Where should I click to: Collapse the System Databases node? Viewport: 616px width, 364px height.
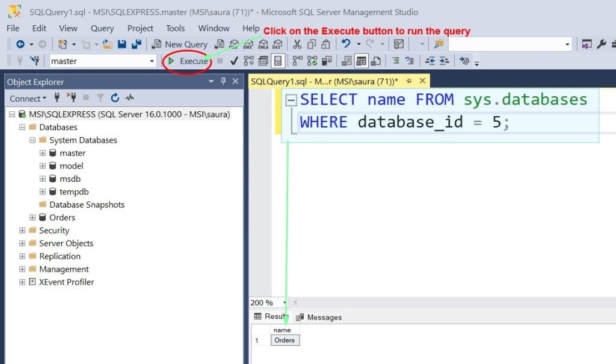(x=32, y=140)
